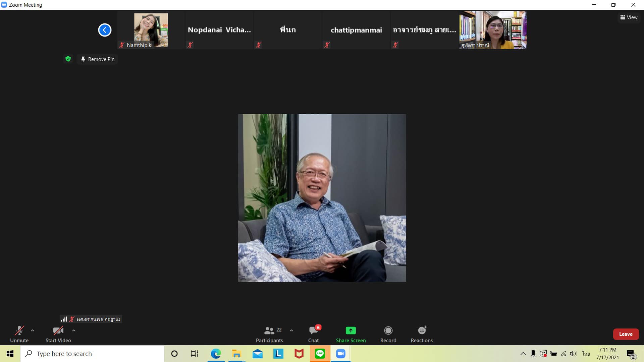Click the Share Screen icon
644x362 pixels.
(351, 330)
